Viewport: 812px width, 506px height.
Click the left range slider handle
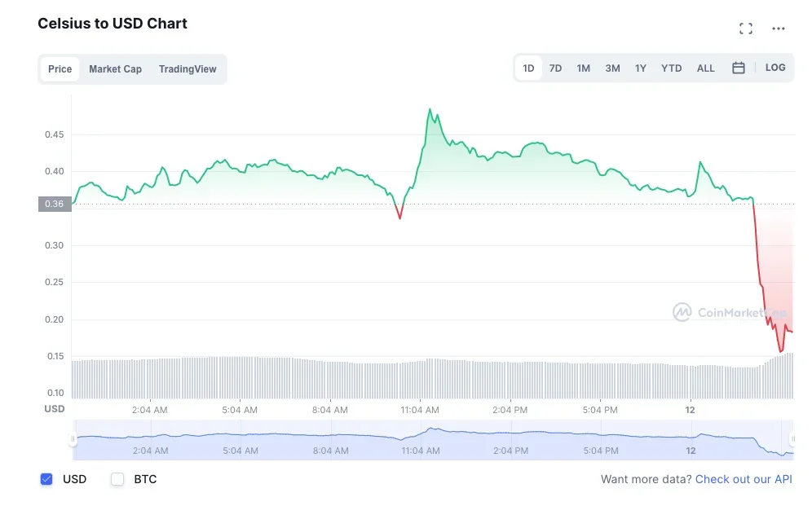pos(73,439)
